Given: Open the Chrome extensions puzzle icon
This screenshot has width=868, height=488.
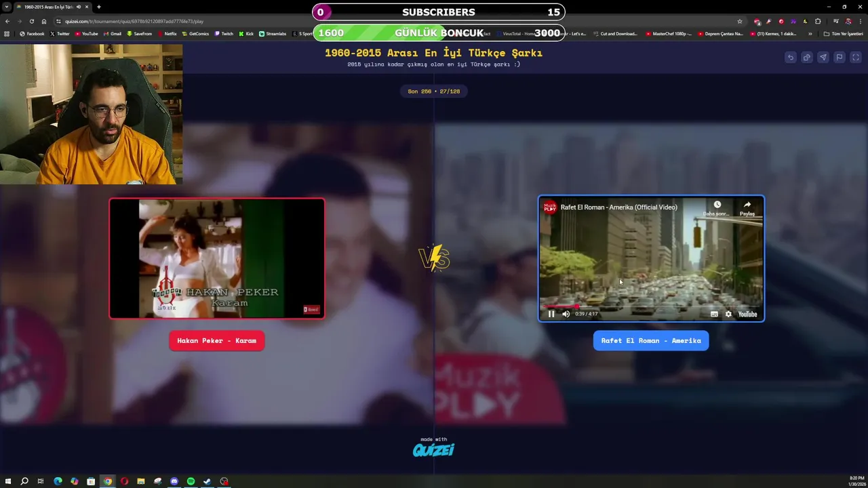Looking at the screenshot, I should point(818,21).
